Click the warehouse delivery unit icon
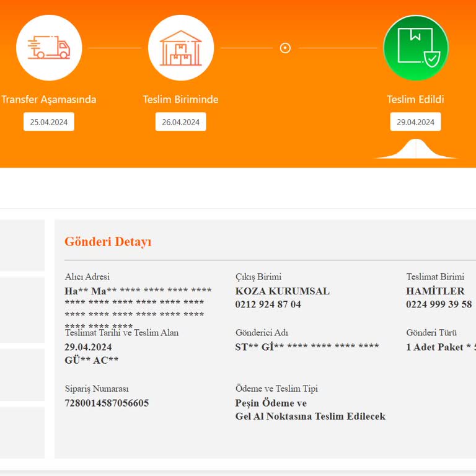The image size is (476, 476). click(180, 48)
